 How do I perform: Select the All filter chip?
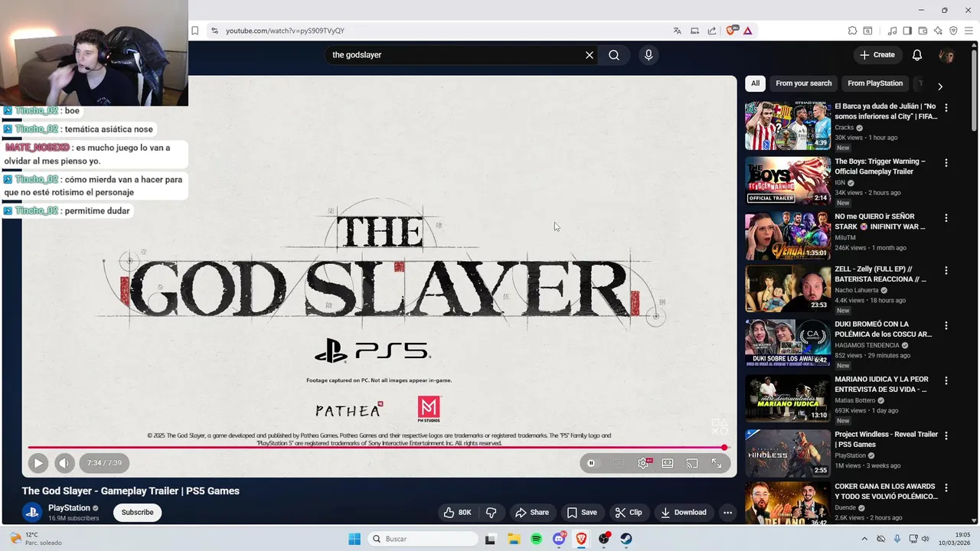tap(755, 83)
